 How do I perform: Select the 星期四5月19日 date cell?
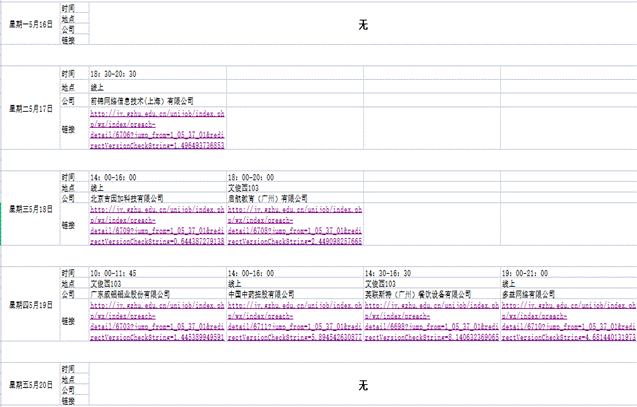coord(30,307)
